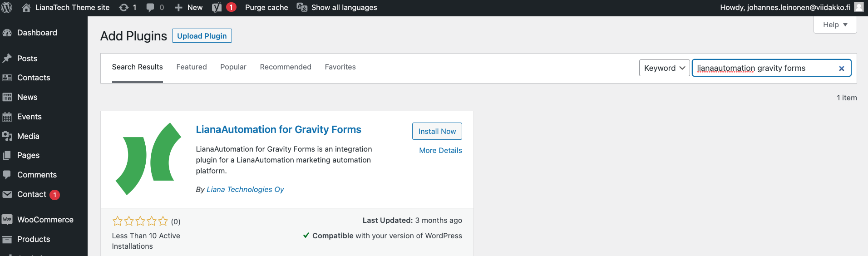The width and height of the screenshot is (868, 256).
Task: Open Products menu label
Action: coord(34,239)
